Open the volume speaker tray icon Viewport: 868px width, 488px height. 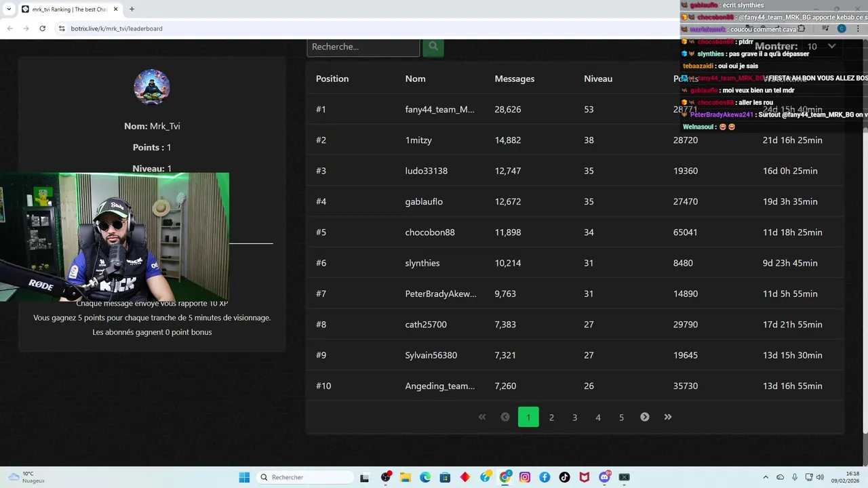point(820,477)
